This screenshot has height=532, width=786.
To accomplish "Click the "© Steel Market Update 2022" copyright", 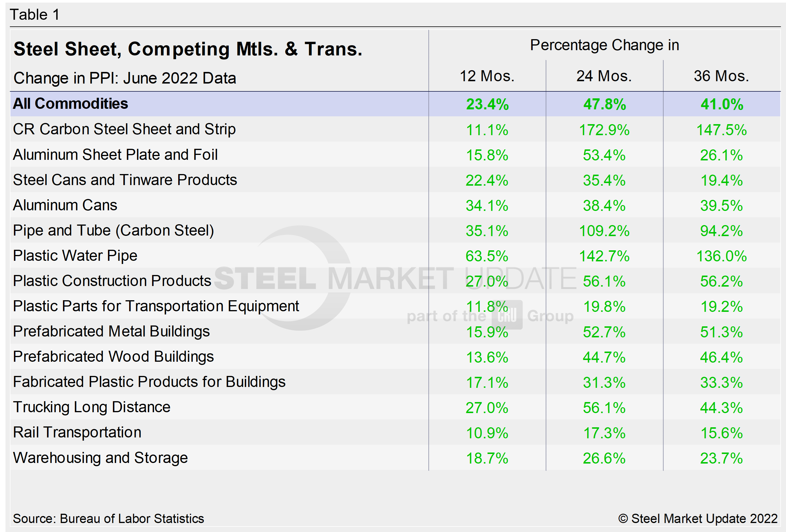I will [698, 518].
